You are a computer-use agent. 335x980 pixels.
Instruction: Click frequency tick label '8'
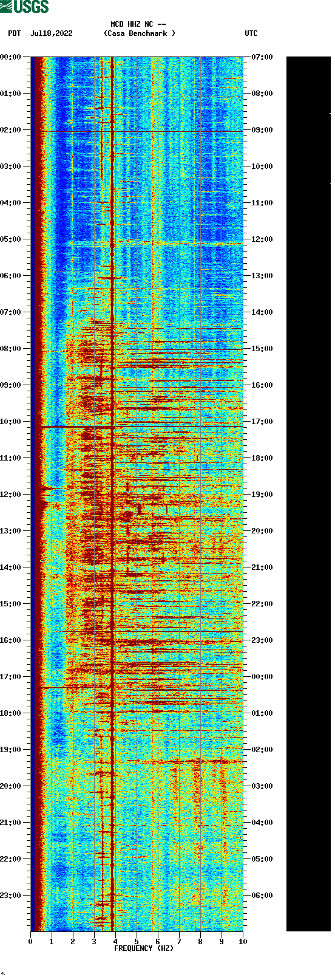[200, 942]
